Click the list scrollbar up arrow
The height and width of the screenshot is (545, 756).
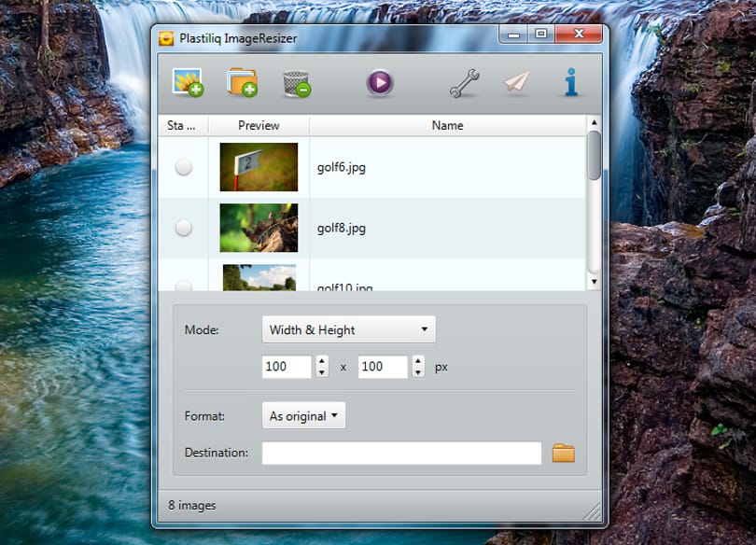coord(594,122)
